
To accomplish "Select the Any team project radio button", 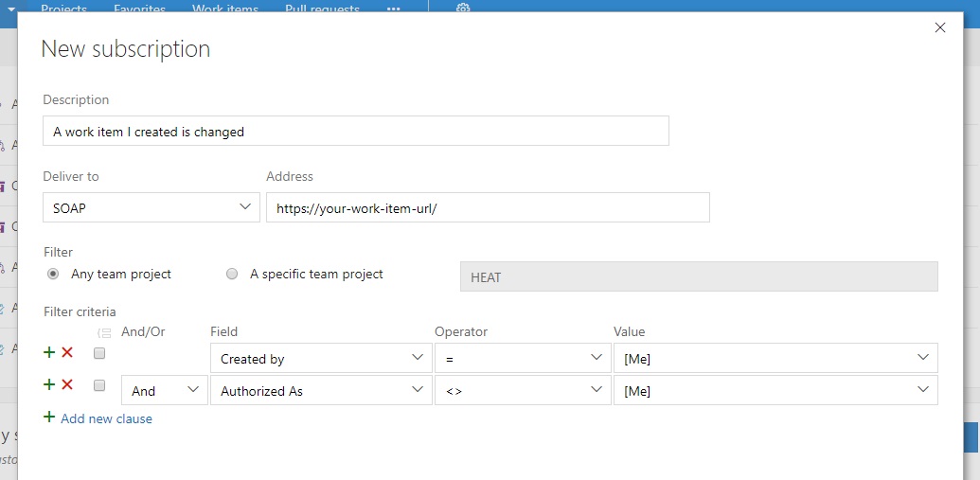I will point(53,275).
